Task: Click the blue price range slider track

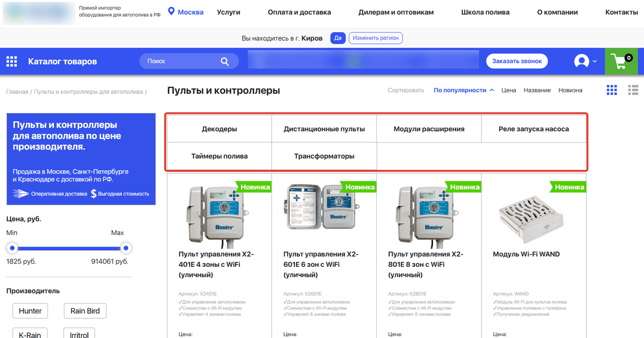Action: coord(69,249)
